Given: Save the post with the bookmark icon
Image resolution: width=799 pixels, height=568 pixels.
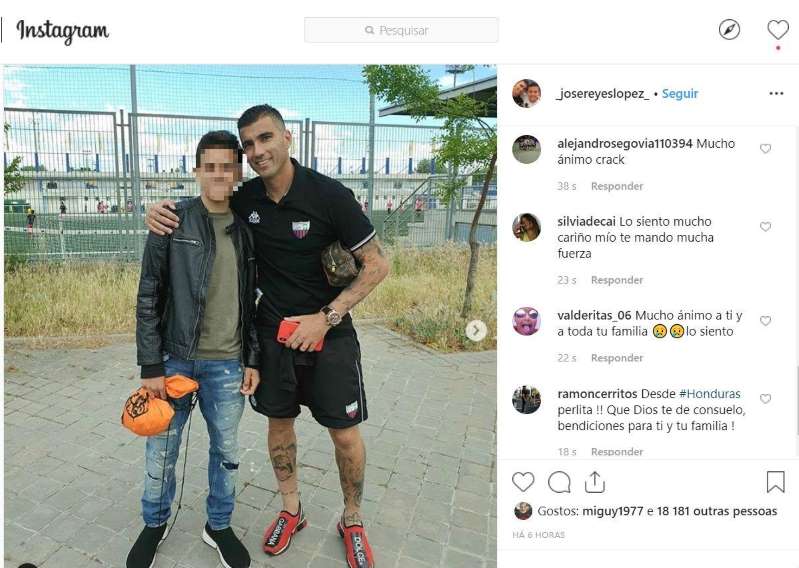Looking at the screenshot, I should point(776,481).
